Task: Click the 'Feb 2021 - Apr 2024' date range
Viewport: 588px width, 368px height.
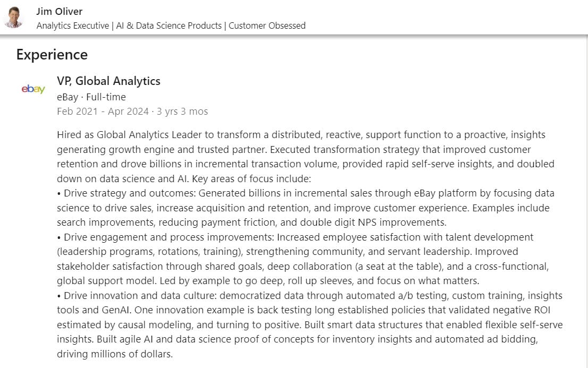Action: coord(103,112)
